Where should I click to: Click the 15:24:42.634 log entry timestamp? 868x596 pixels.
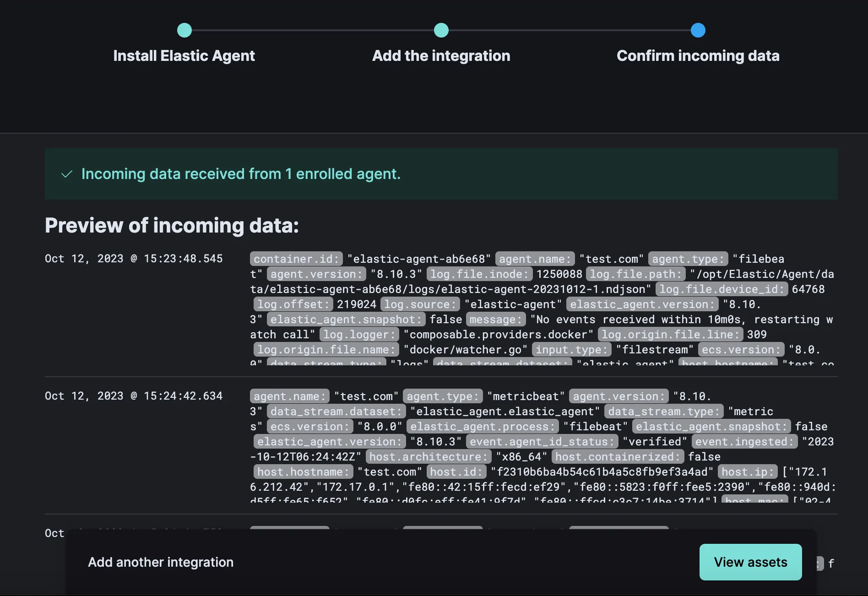coord(134,396)
